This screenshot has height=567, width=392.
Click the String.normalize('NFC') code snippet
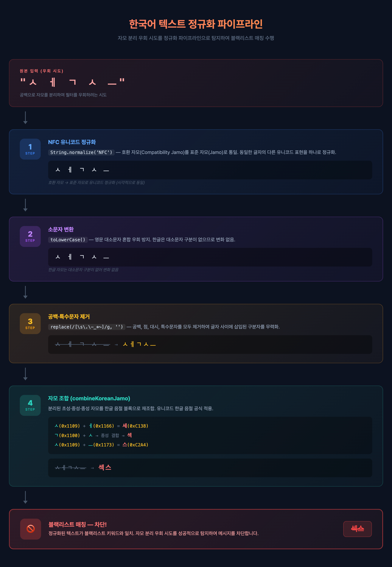tap(81, 152)
